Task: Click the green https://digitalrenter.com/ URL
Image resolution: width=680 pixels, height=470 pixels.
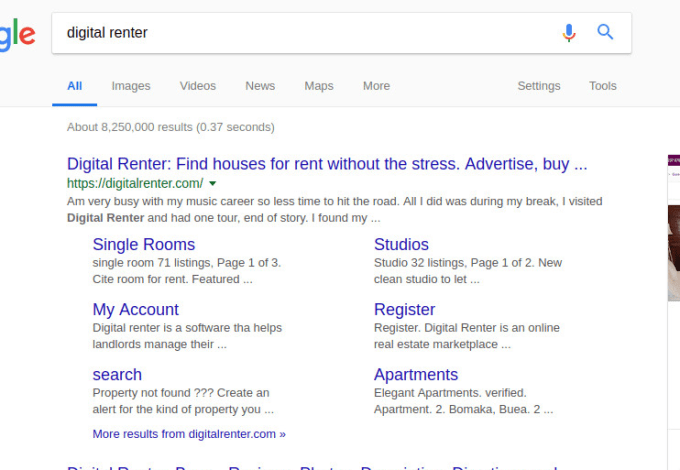Action: point(135,183)
